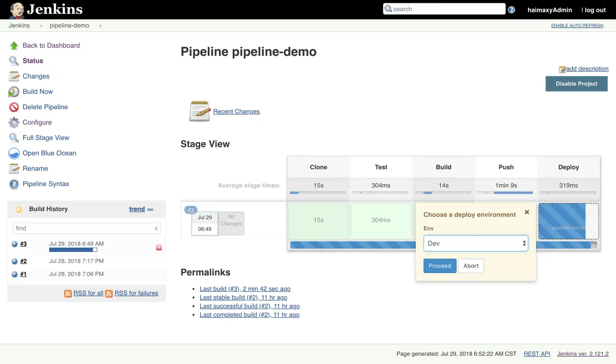This screenshot has width=616, height=364.
Task: Select the Open Blue Ocean icon
Action: click(x=13, y=153)
